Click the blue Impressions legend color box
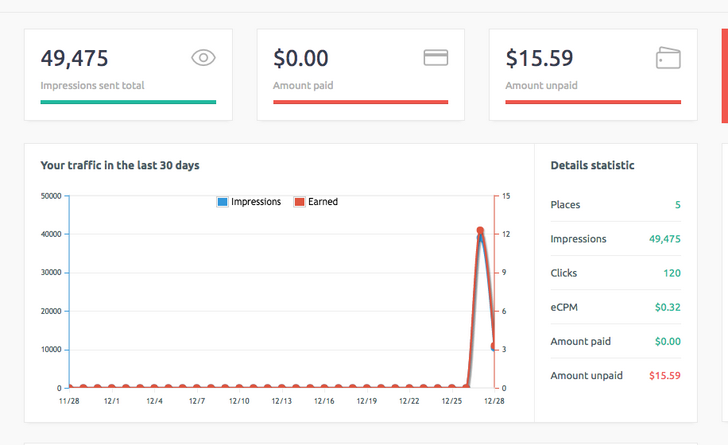Screen dimensions: 728x445 pyautogui.click(x=223, y=202)
